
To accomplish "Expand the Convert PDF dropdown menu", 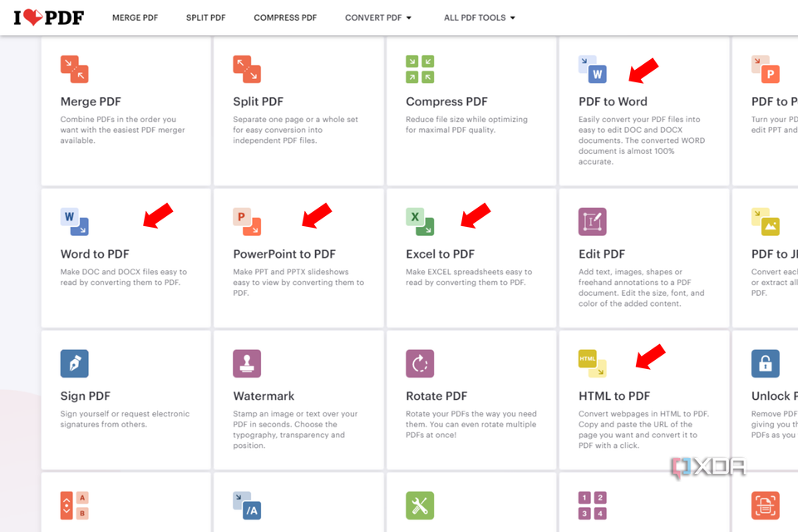I will point(378,17).
